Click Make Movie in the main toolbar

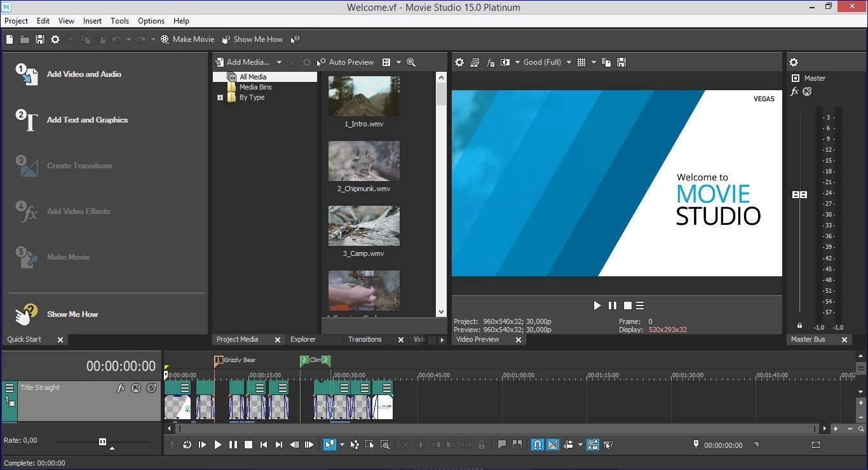187,39
